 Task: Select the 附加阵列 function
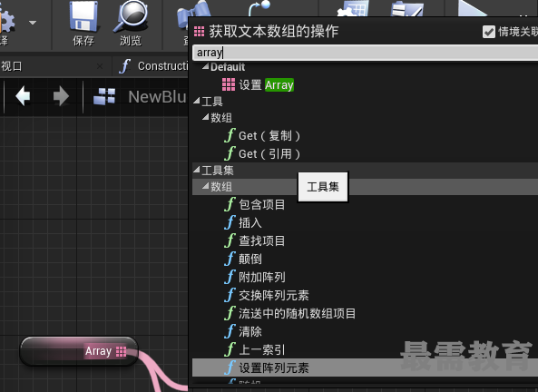[x=255, y=277]
